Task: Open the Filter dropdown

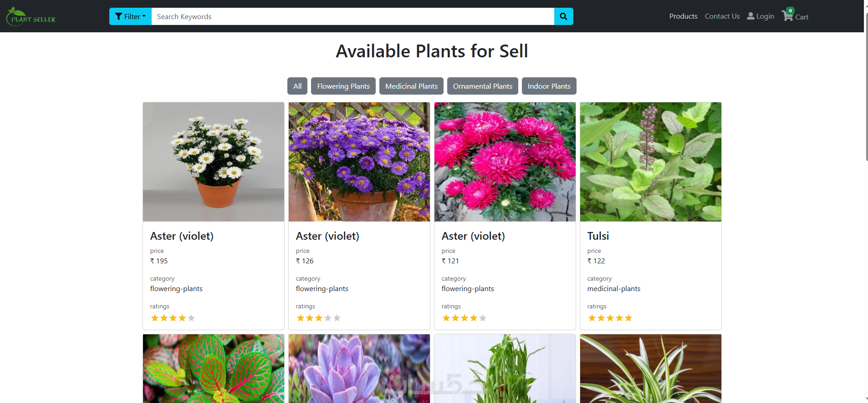Action: (x=130, y=16)
